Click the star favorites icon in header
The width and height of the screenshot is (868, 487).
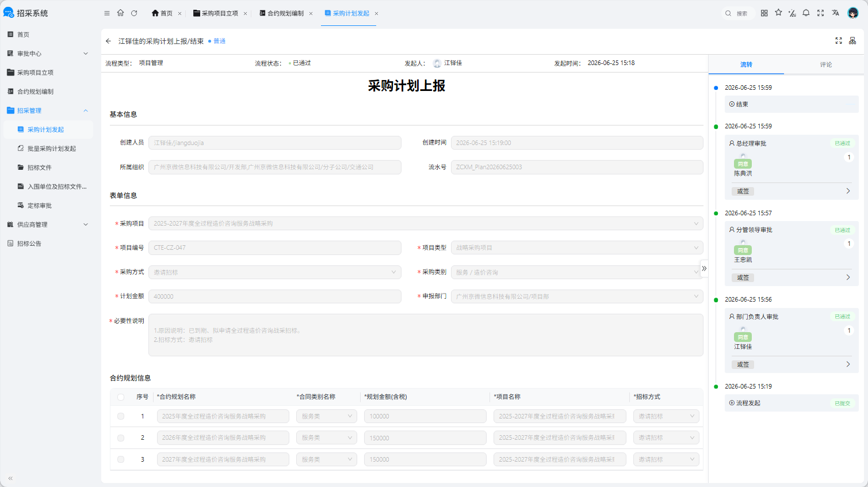[x=778, y=13]
